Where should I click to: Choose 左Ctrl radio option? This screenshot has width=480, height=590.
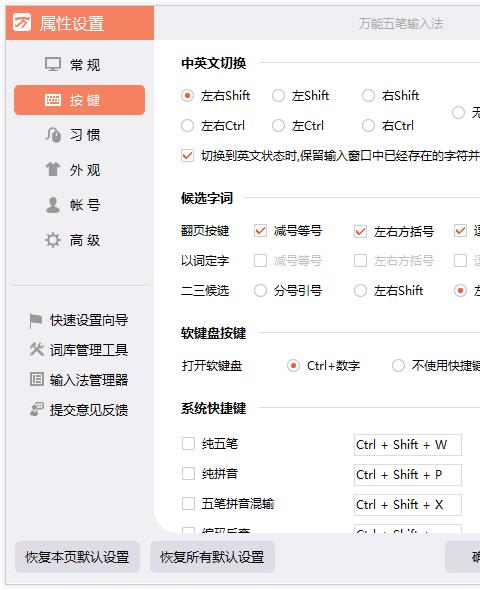tap(278, 125)
